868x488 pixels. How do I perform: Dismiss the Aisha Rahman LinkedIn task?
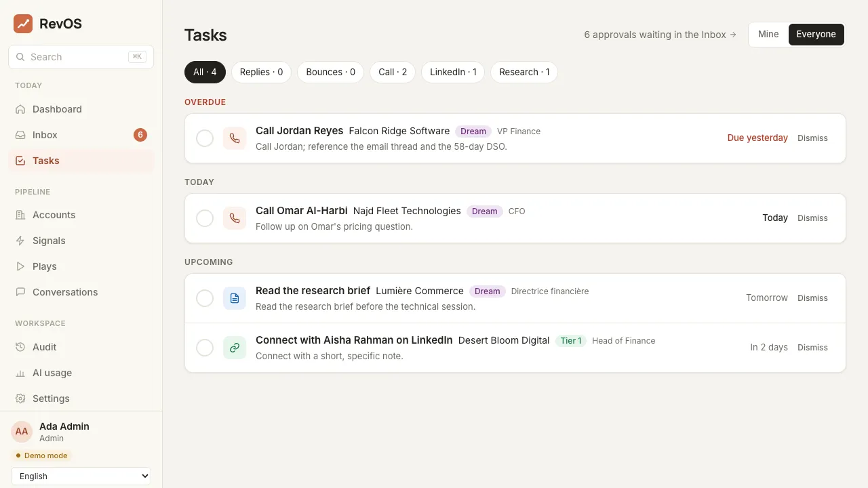pos(812,348)
